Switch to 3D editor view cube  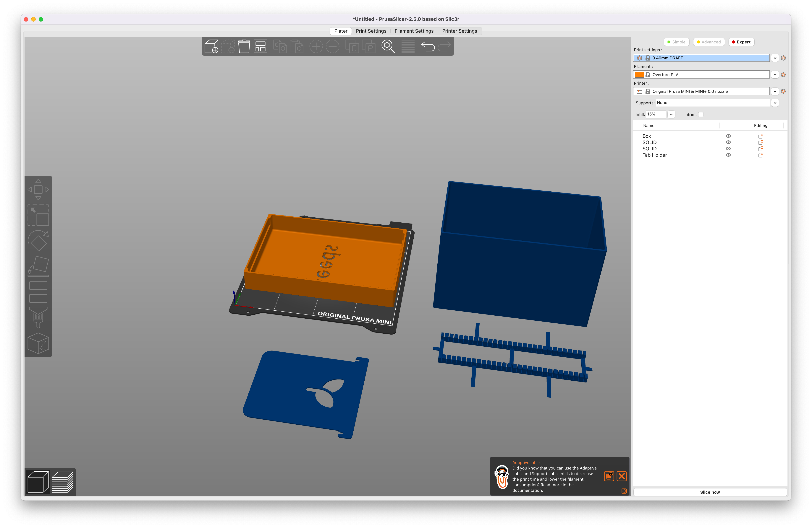(38, 482)
